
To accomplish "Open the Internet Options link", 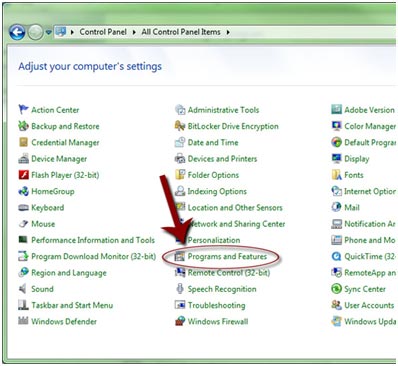I will coord(370,191).
